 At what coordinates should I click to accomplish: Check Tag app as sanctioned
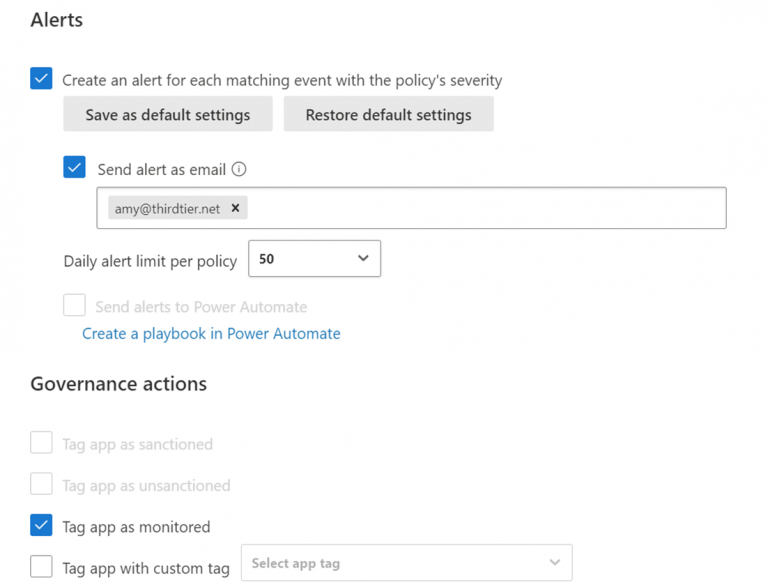pos(41,443)
